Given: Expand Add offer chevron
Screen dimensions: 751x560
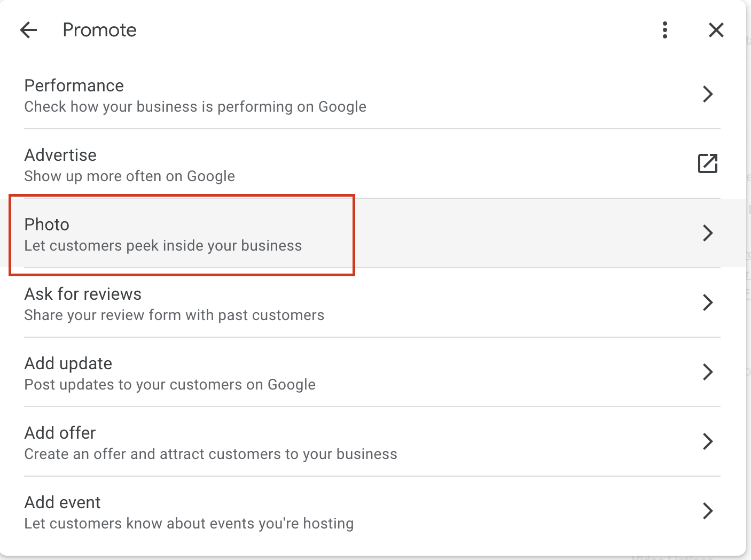Looking at the screenshot, I should (x=708, y=441).
